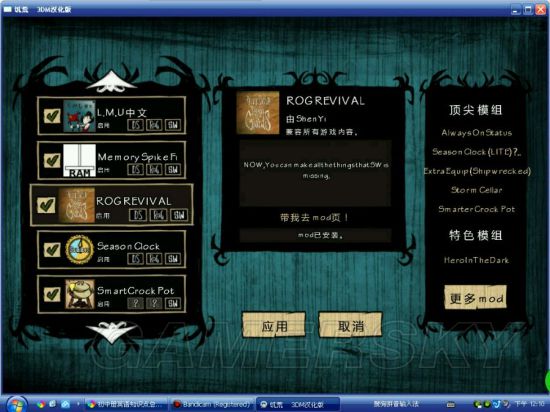Viewport: 550px width, 412px height.
Task: Click the Smart Crock Pot mod icon
Action: click(x=79, y=294)
